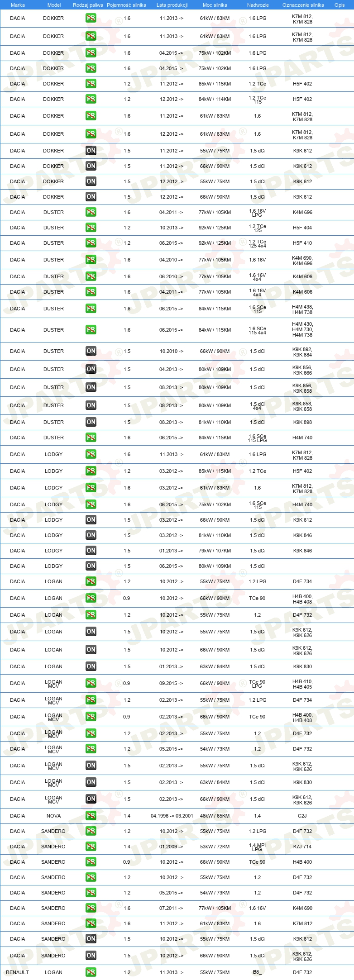Image resolution: width=354 pixels, height=980 pixels.
Task: Click the Pojemność silnika column header
Action: 126,5
